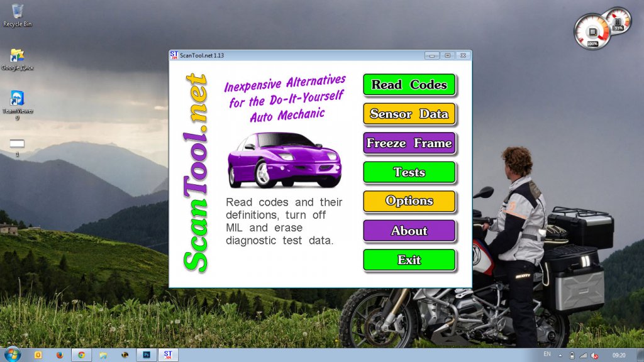
Task: Click the small memory gauge gadget
Action: point(618,21)
